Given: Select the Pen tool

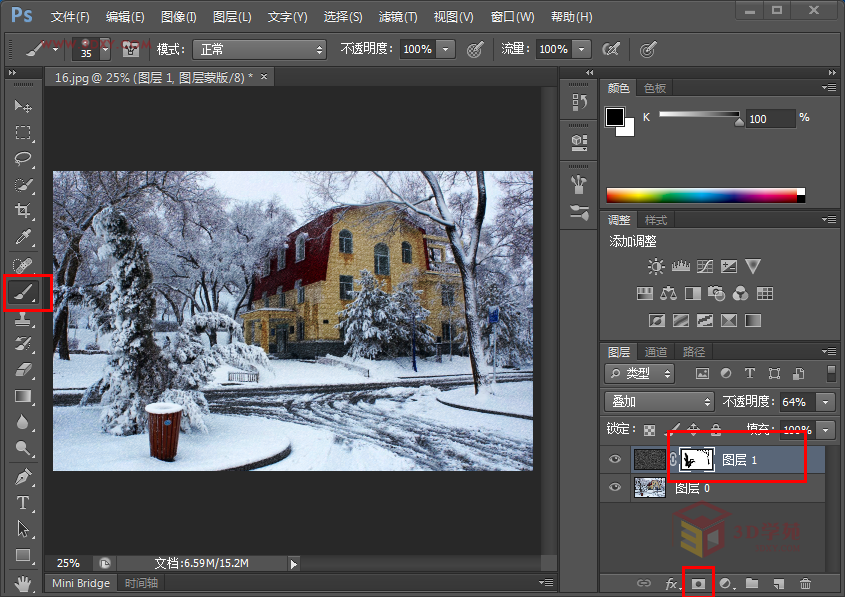Looking at the screenshot, I should click(23, 477).
